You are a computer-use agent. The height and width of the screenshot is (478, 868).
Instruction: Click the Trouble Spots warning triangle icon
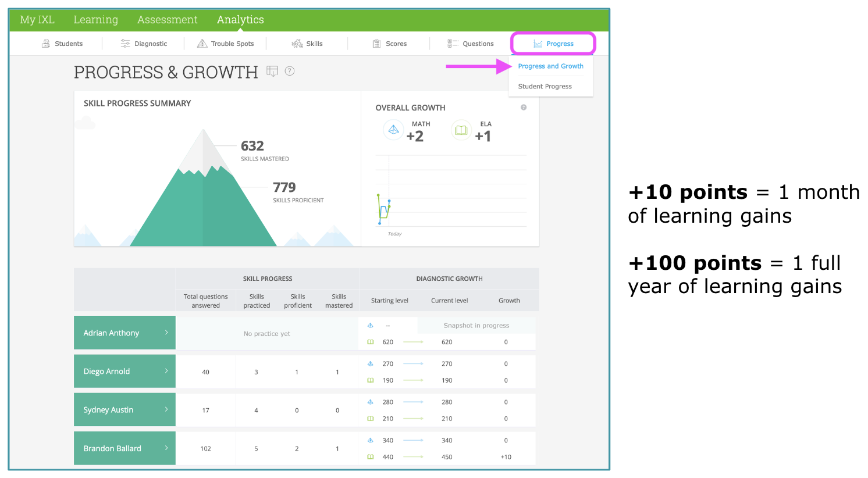[x=202, y=43]
